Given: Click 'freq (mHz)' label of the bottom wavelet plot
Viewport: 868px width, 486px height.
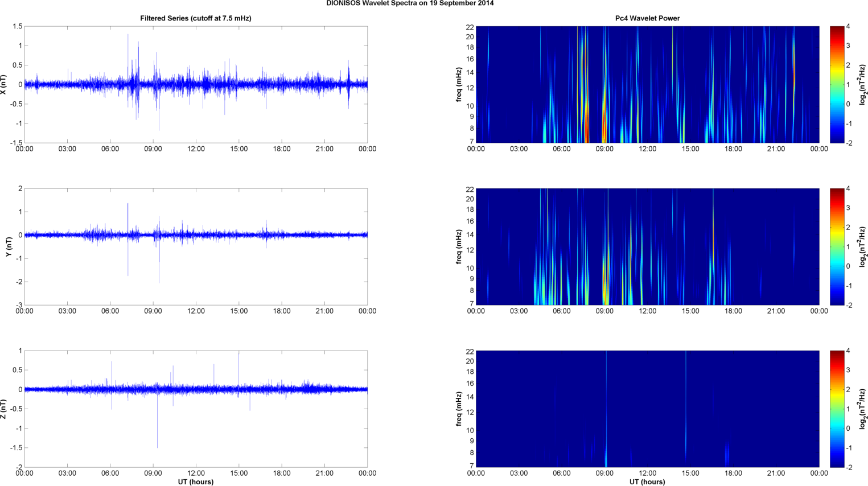Looking at the screenshot, I should (x=458, y=409).
